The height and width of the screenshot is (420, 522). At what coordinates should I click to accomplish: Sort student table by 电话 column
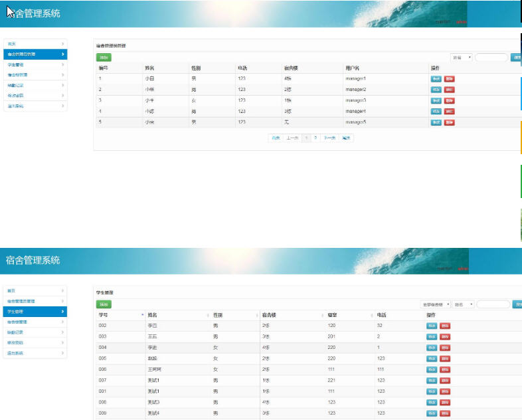tap(399, 315)
